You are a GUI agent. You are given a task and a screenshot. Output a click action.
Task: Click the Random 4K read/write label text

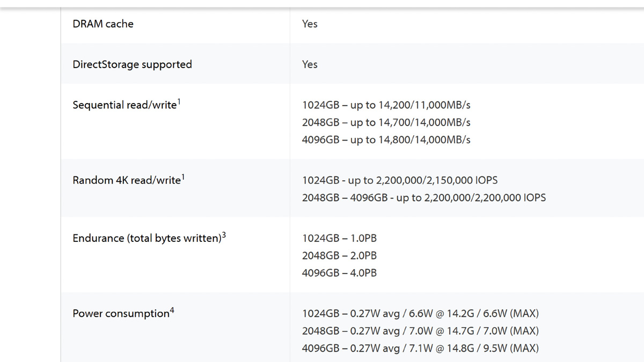127,180
